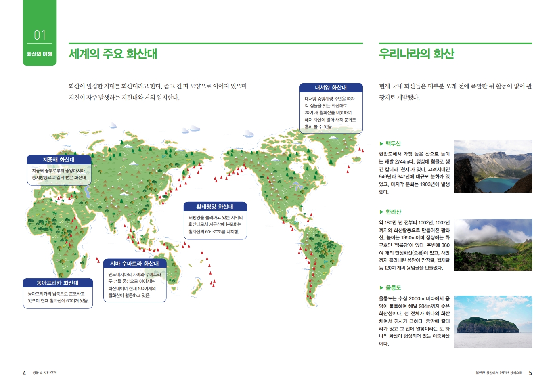Select the "환태평양 화산대" callout title
Screen dimensions: 555x392
click(215, 207)
